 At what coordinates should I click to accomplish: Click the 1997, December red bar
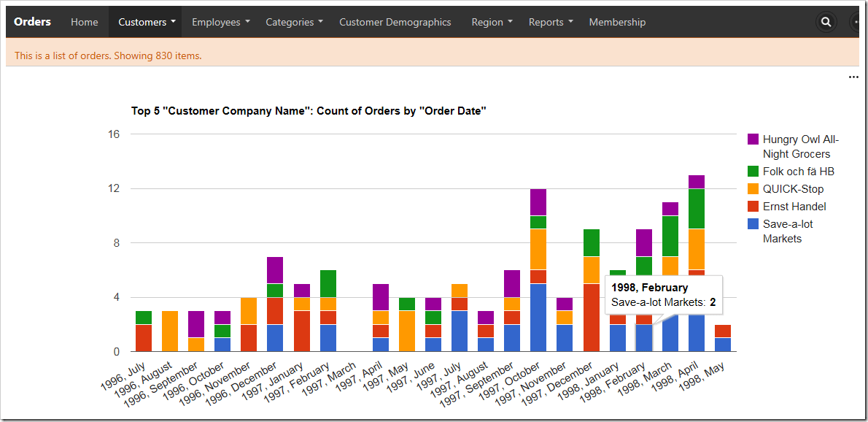(592, 318)
